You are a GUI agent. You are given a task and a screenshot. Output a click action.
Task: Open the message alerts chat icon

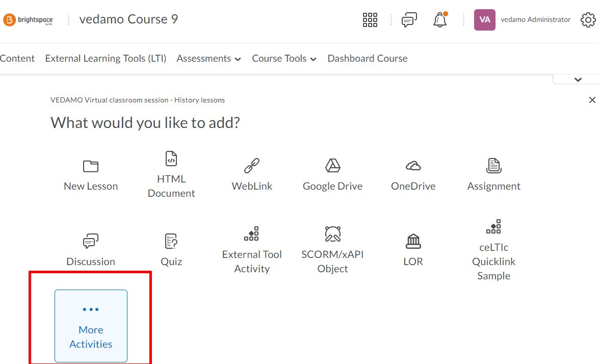[409, 20]
